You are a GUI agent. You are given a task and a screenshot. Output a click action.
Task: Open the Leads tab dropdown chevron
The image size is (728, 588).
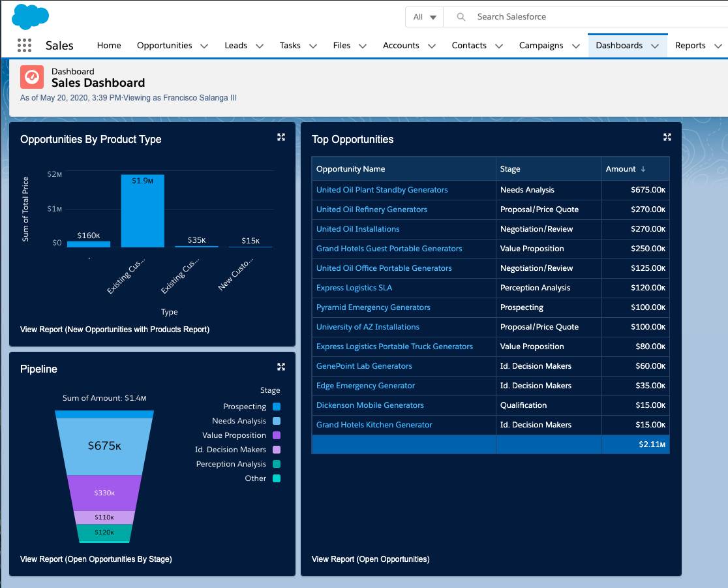(x=260, y=46)
